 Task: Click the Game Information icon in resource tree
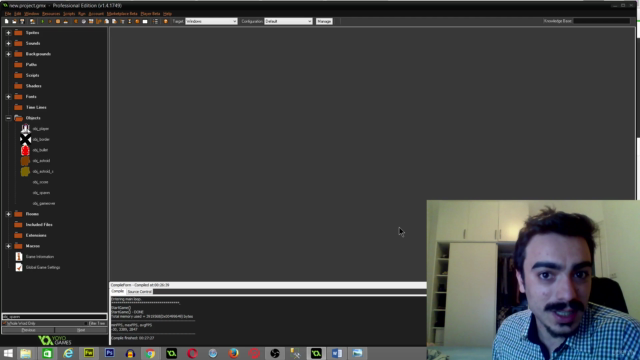coord(19,256)
